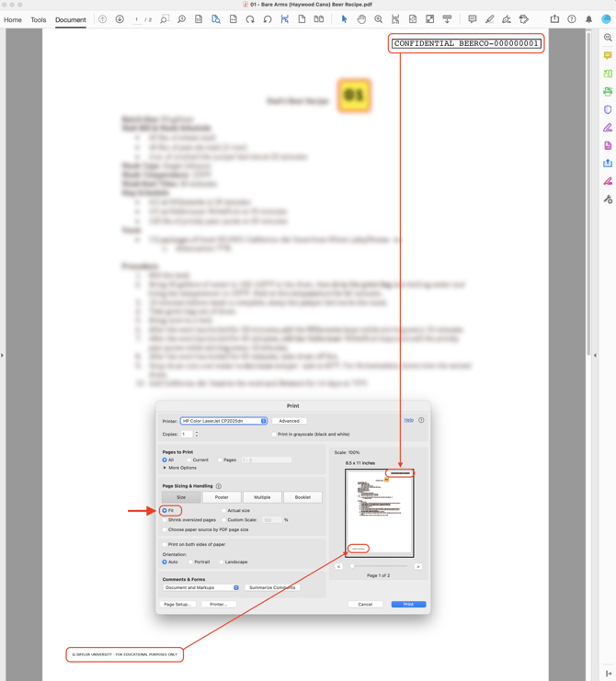This screenshot has height=681, width=616.
Task: Click the Page Setup button
Action: (x=177, y=604)
